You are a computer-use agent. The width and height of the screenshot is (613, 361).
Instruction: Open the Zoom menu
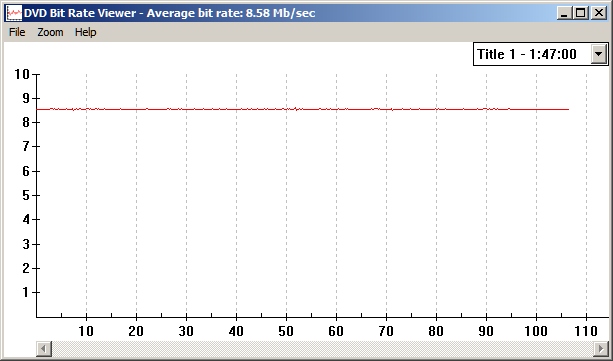coord(50,32)
